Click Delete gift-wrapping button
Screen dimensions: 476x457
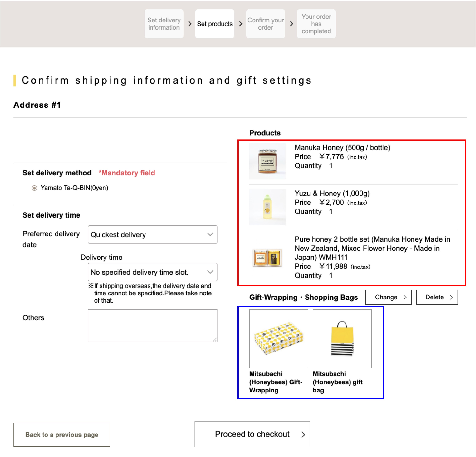click(437, 297)
